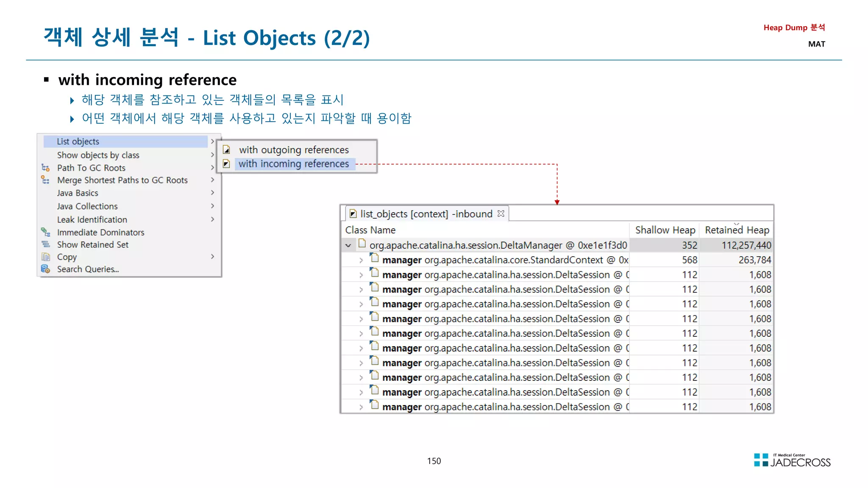Collapse the DeltaManager tree row

(348, 245)
